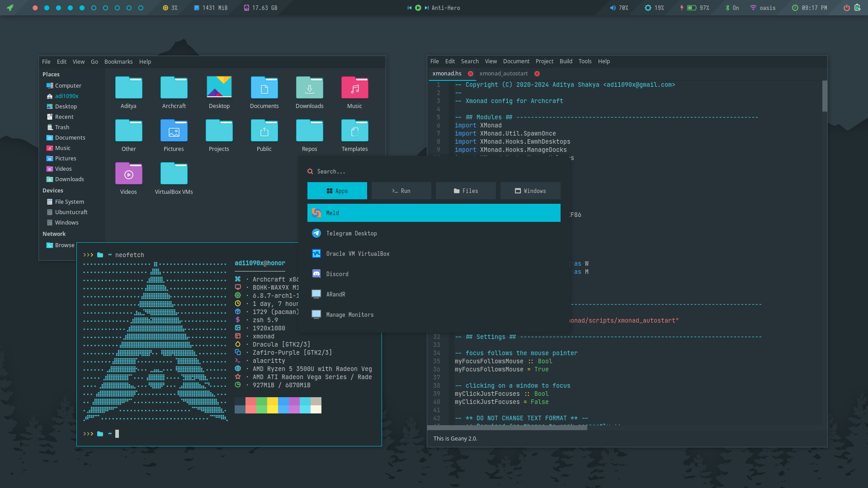
Task: Click the power icon in top bar
Action: coord(846,8)
